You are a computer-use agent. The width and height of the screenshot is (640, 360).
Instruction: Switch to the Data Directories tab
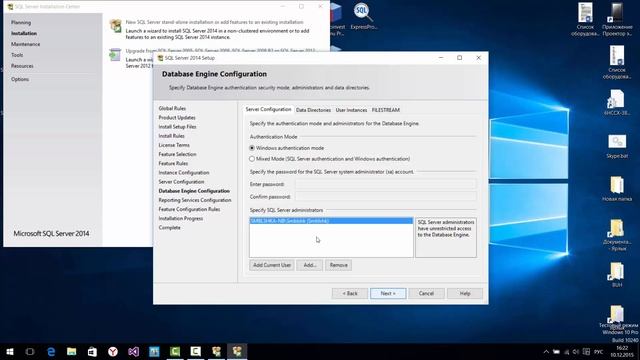(x=313, y=110)
